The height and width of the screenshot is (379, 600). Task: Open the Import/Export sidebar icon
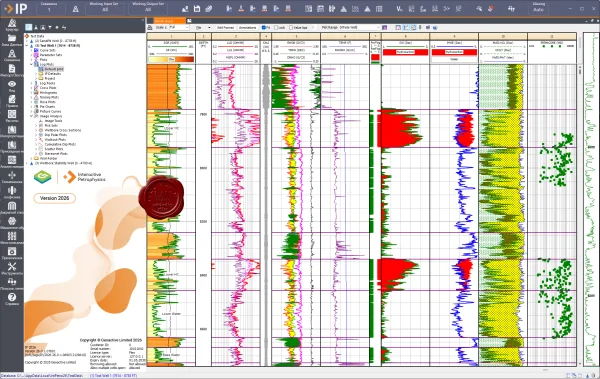[x=12, y=70]
